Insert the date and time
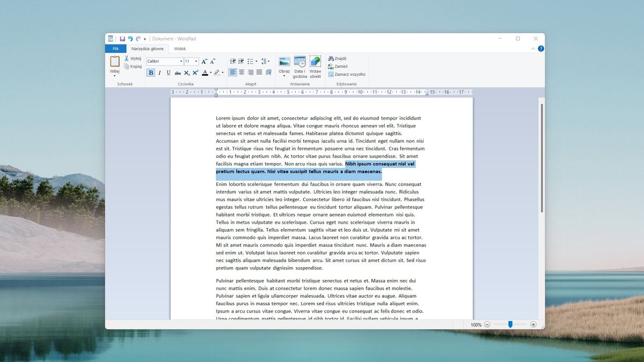 pos(300,65)
